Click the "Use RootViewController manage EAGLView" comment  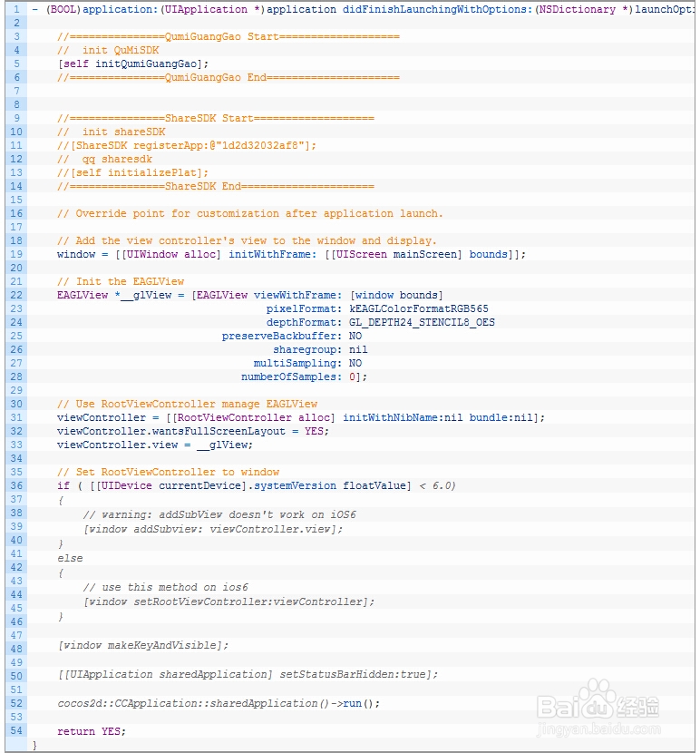coord(188,404)
